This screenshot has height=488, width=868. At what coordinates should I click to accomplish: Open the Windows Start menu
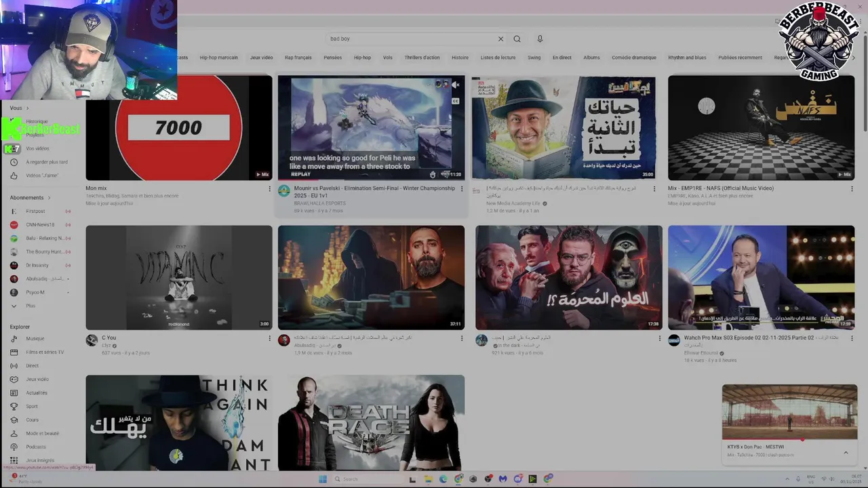323,479
